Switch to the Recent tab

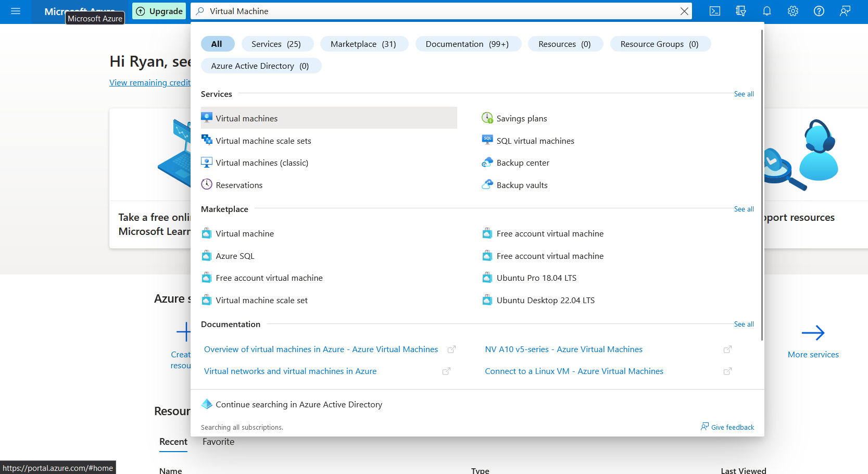tap(173, 442)
